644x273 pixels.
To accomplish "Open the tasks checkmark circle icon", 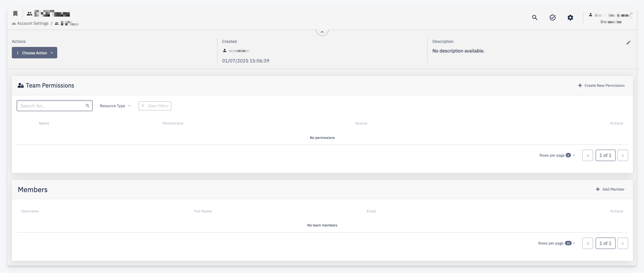I will pyautogui.click(x=552, y=17).
